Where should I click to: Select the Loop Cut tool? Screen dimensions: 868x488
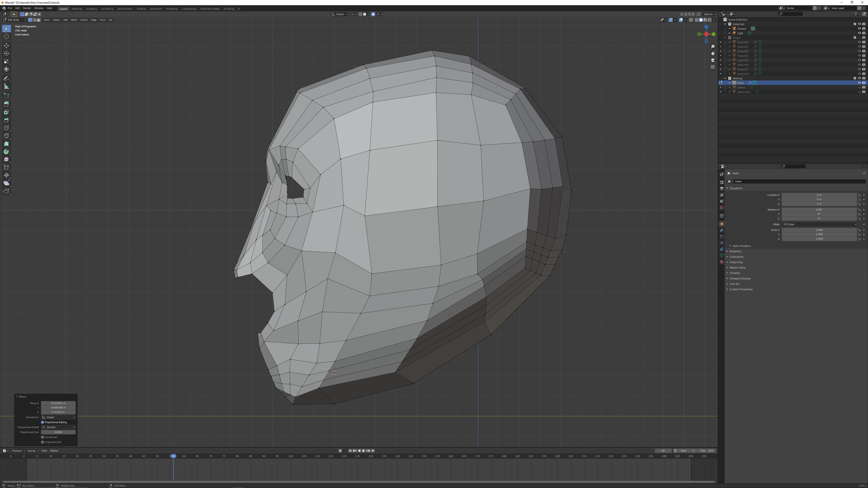pos(6,128)
